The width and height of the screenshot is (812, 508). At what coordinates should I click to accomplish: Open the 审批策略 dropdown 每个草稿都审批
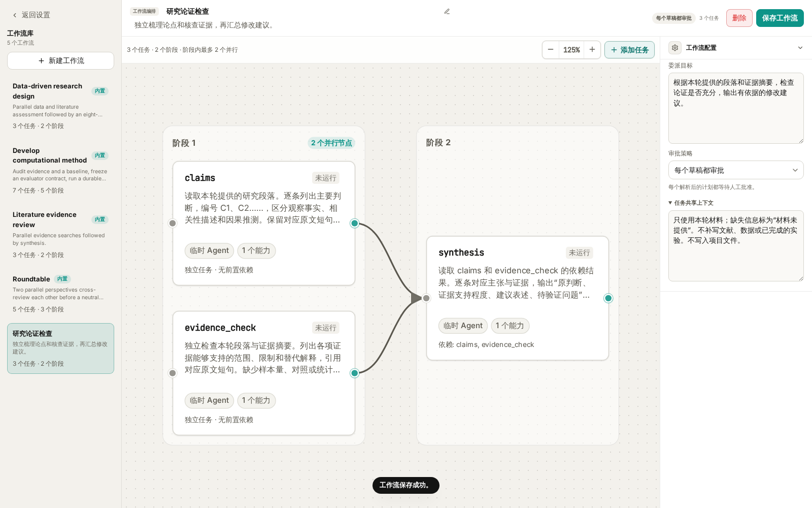736,170
